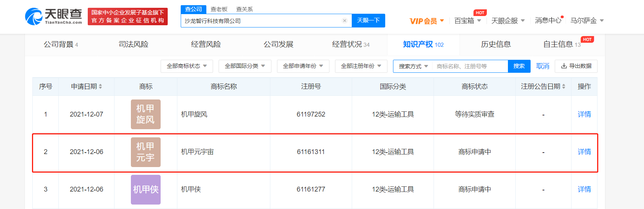Open 详情 for 机甲侠 row

pos(584,189)
